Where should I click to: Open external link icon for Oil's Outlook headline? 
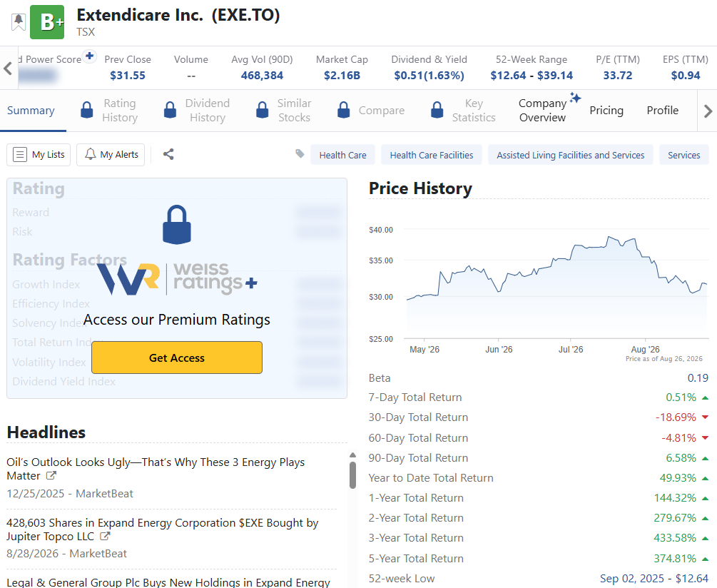(51, 475)
